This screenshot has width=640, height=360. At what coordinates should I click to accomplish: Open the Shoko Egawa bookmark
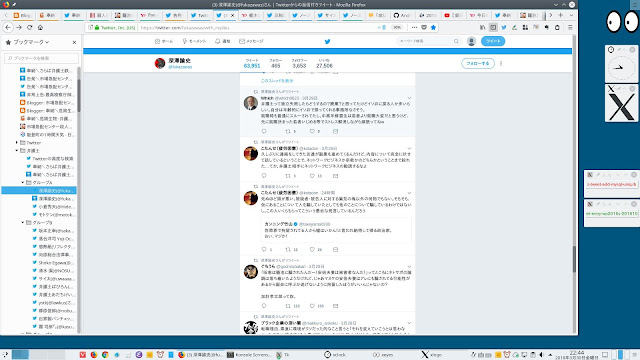tap(53, 262)
